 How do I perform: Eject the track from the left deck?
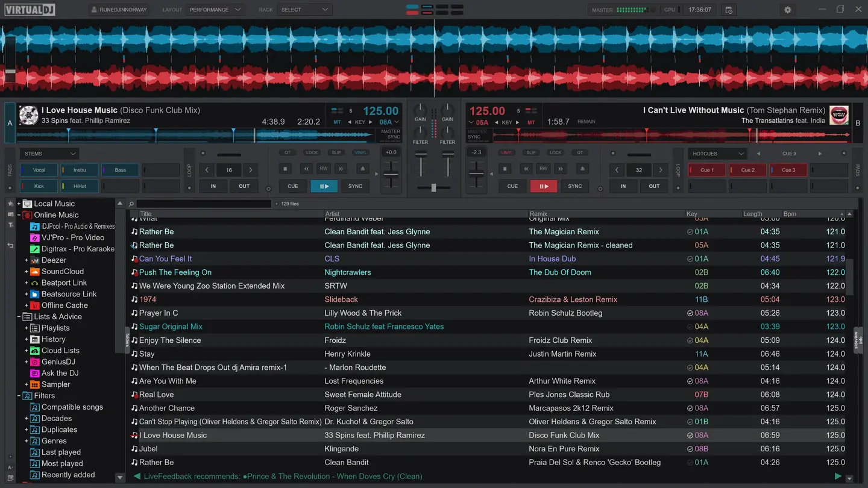[x=362, y=169]
